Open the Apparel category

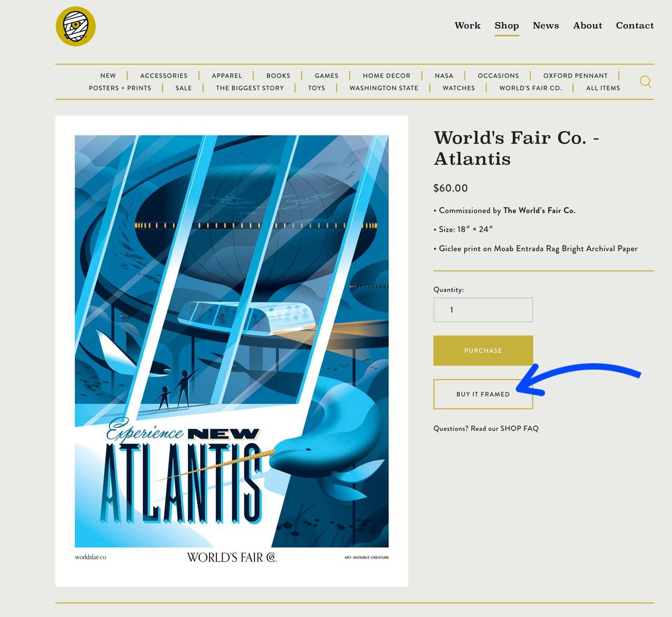coord(226,76)
